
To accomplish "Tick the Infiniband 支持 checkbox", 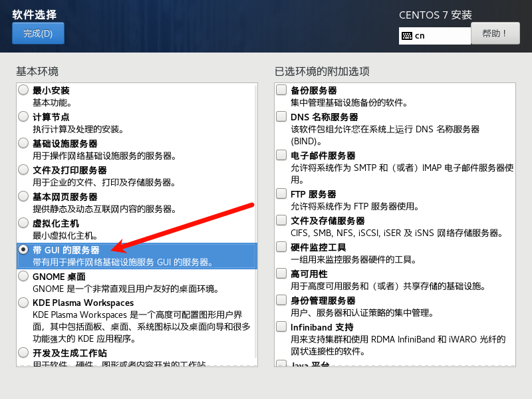I will [281, 327].
